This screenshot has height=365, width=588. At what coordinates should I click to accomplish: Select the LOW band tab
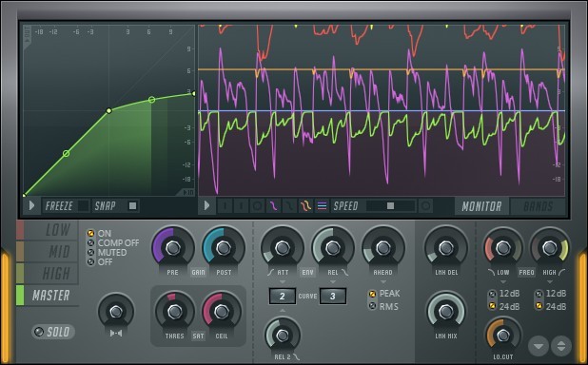pyautogui.click(x=48, y=230)
